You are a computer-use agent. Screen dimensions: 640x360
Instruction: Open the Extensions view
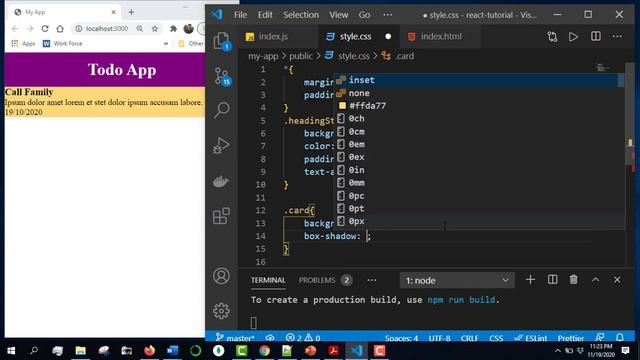point(221,216)
